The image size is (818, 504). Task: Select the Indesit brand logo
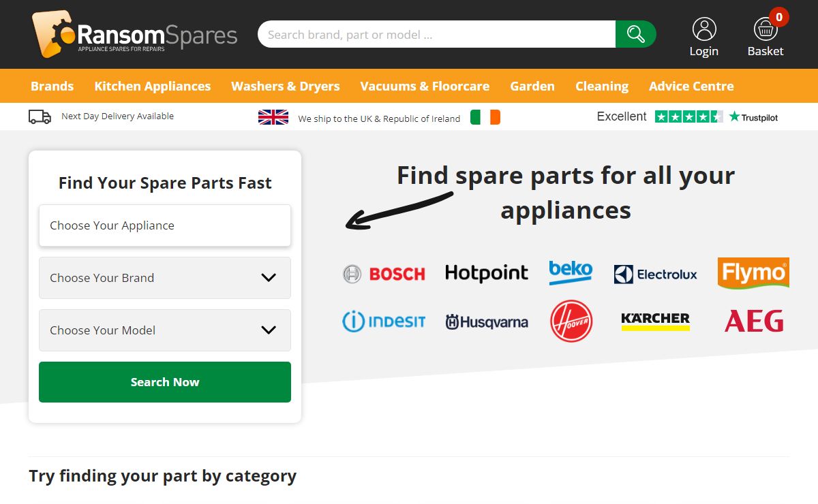(x=384, y=321)
